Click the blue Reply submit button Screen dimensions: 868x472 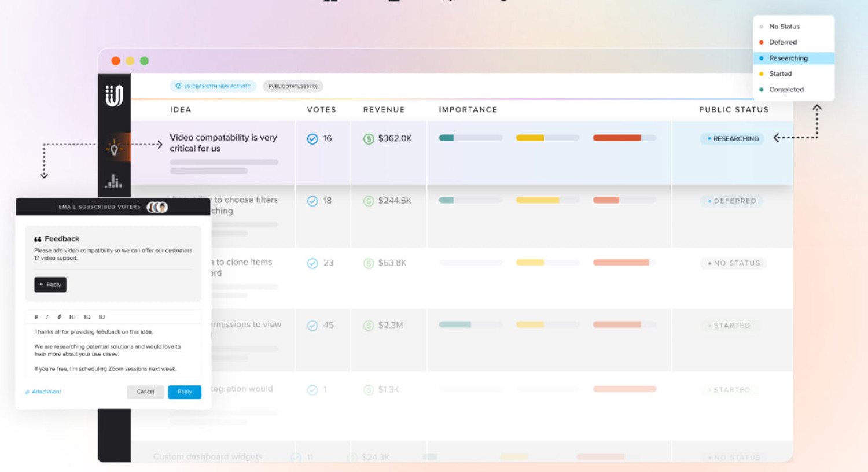click(x=185, y=392)
